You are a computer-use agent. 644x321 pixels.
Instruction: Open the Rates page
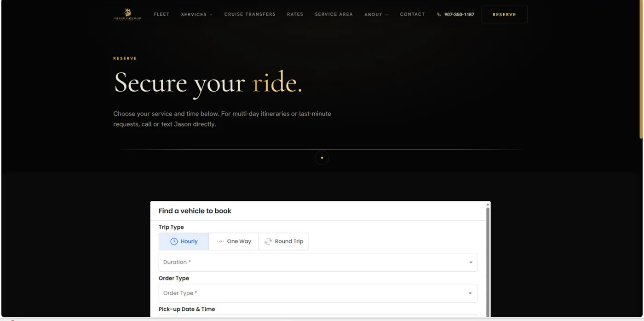coord(295,14)
